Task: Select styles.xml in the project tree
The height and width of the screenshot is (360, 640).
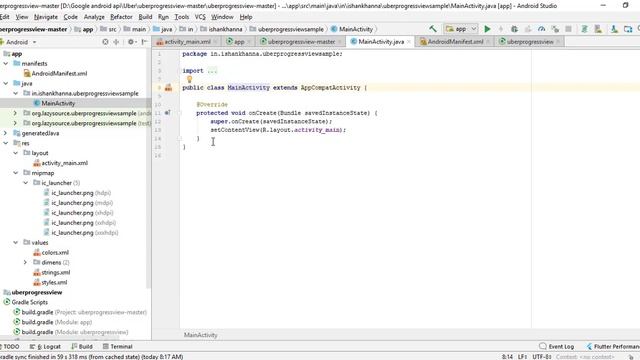Action: coord(54,282)
